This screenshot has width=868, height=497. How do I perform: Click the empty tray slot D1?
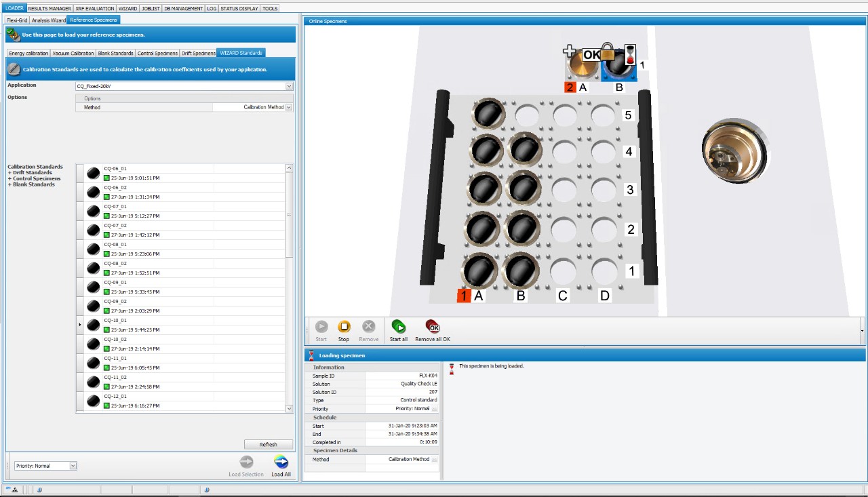[603, 271]
